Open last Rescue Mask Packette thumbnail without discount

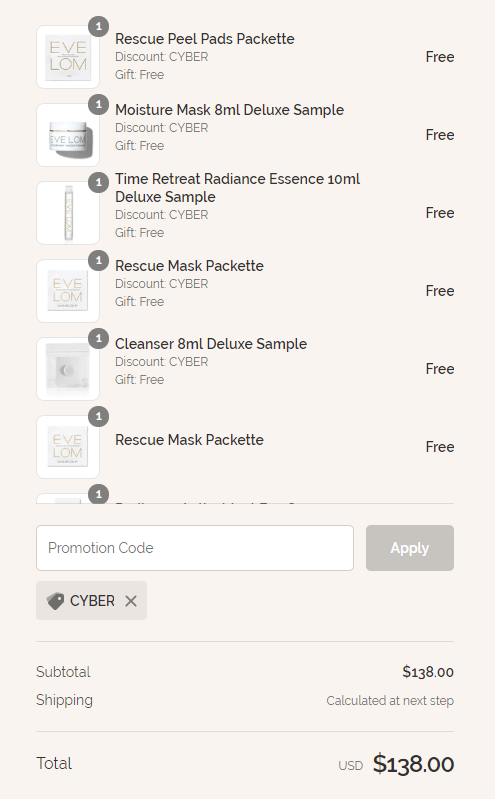pyautogui.click(x=68, y=447)
